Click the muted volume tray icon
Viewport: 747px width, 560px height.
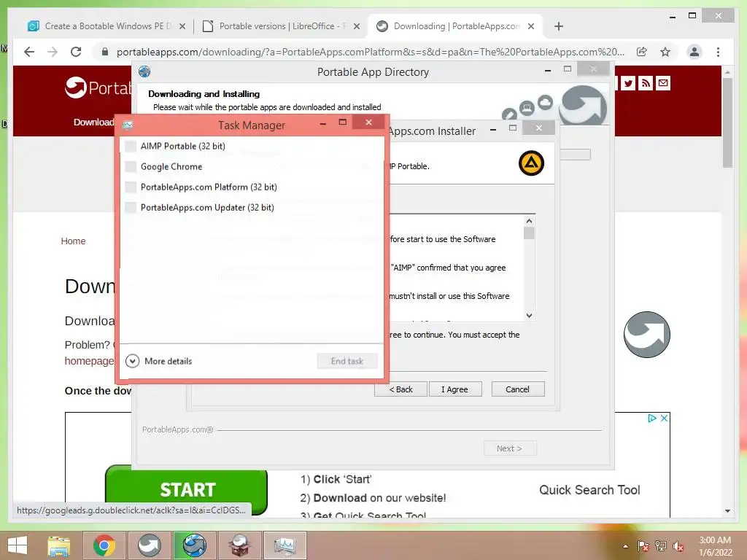pyautogui.click(x=678, y=546)
